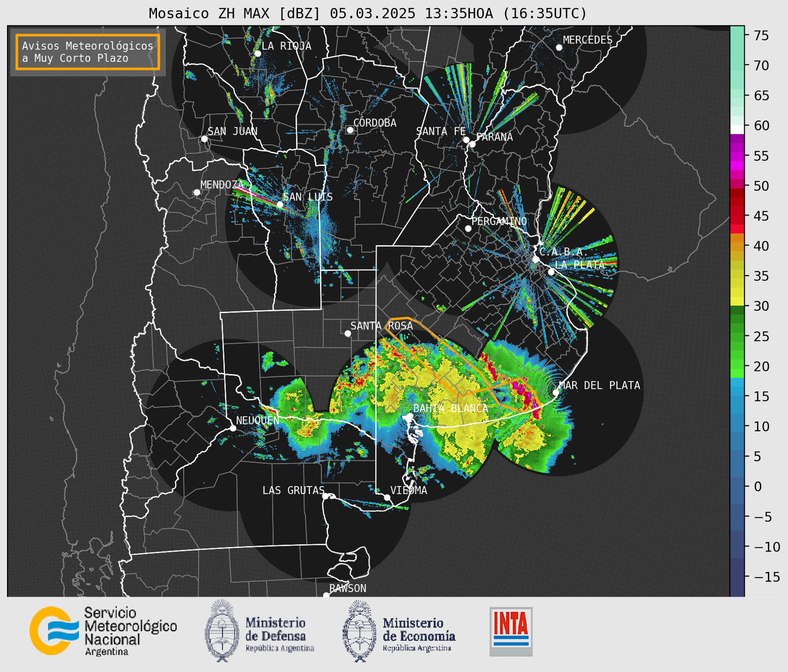Select the MENDOZA city marker

[x=197, y=193]
